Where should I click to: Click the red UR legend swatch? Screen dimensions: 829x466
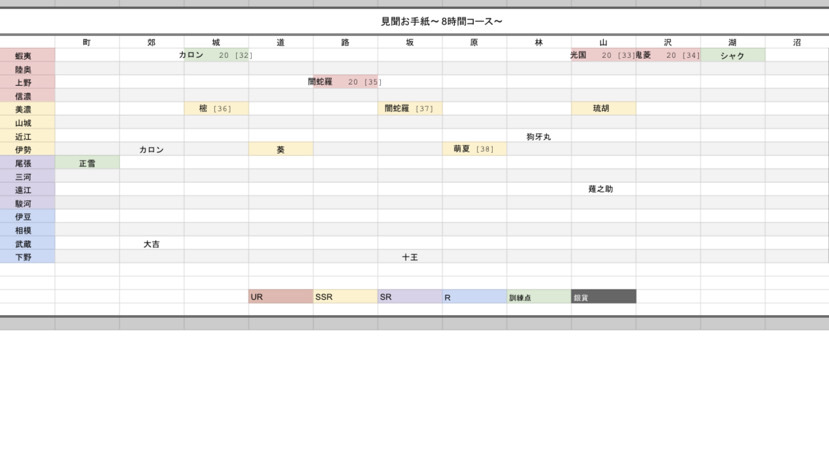[281, 297]
